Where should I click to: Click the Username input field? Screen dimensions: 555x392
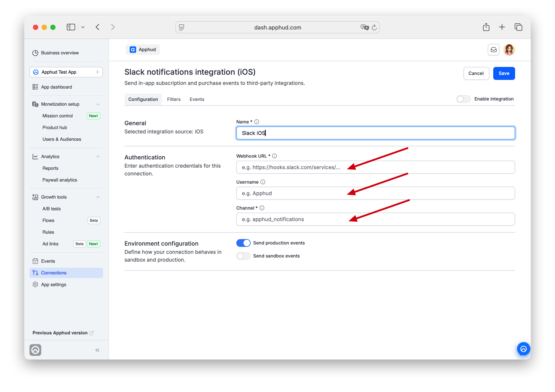375,193
